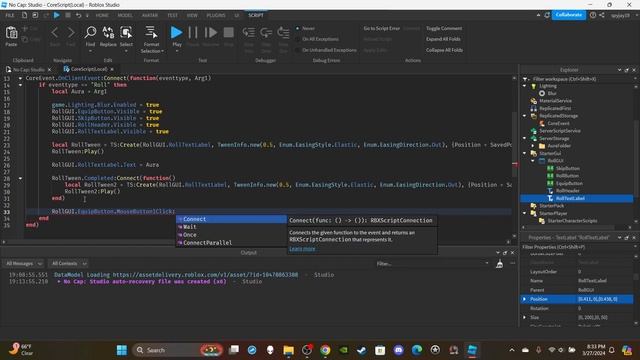Choose Once in autocomplete list
The width and height of the screenshot is (640, 360).
click(231, 235)
